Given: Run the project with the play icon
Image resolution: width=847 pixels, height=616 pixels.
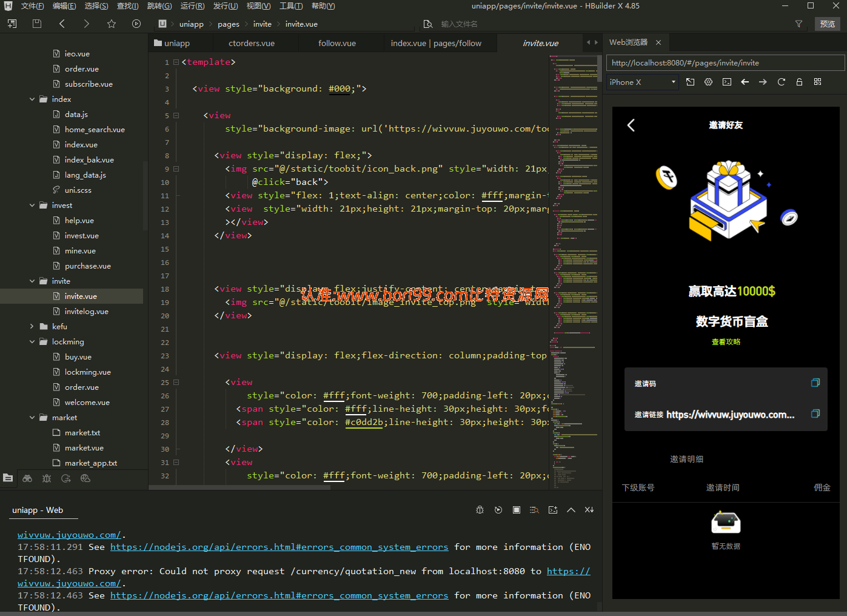Looking at the screenshot, I should click(x=136, y=24).
